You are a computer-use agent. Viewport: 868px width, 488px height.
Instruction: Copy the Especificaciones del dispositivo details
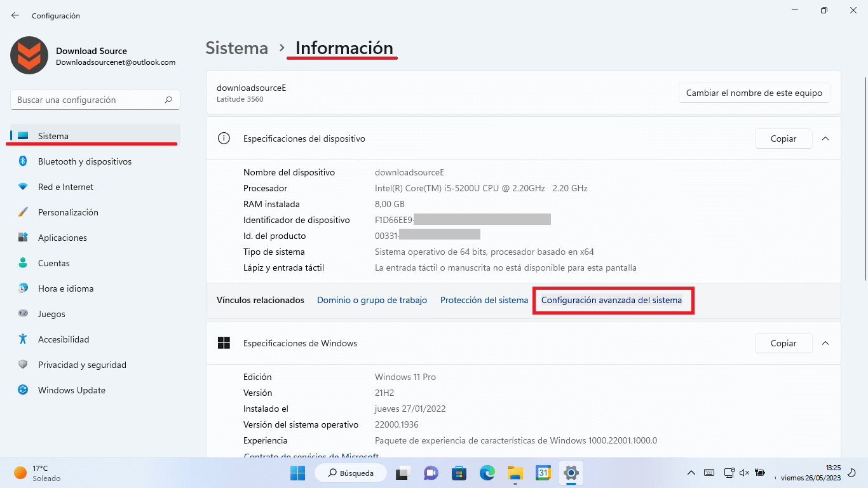click(x=783, y=139)
